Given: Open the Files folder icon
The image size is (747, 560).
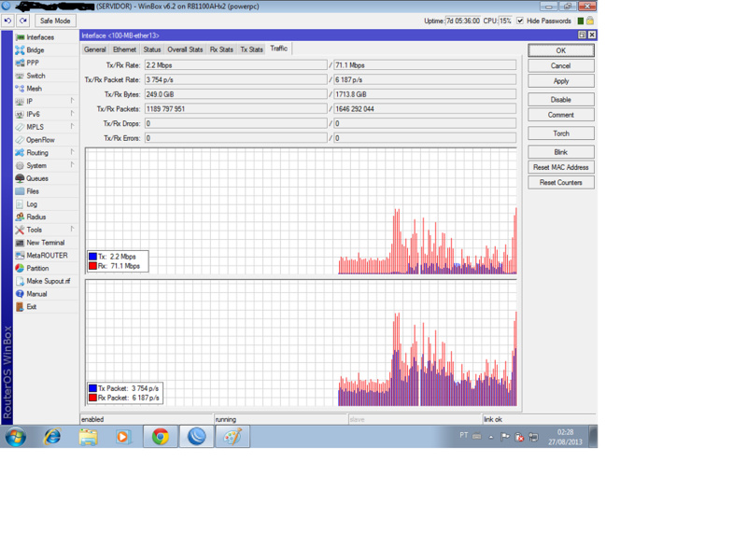Looking at the screenshot, I should coord(20,191).
